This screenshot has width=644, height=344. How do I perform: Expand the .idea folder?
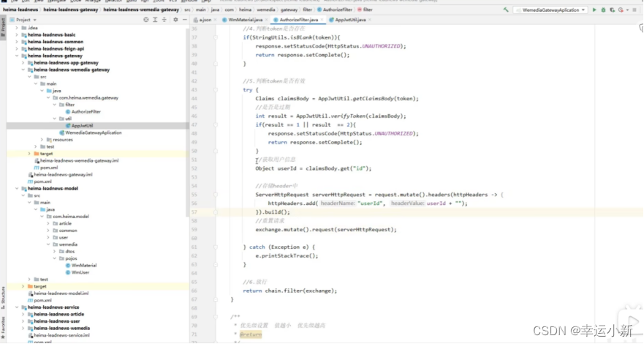coord(17,28)
